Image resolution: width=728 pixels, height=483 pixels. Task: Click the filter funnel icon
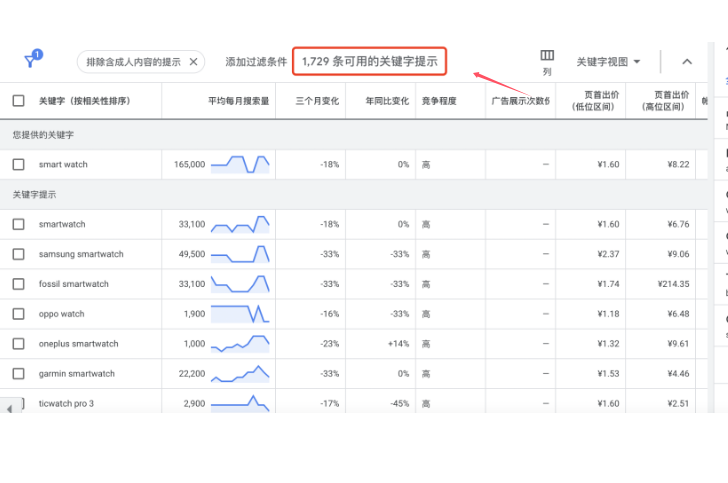pos(32,61)
